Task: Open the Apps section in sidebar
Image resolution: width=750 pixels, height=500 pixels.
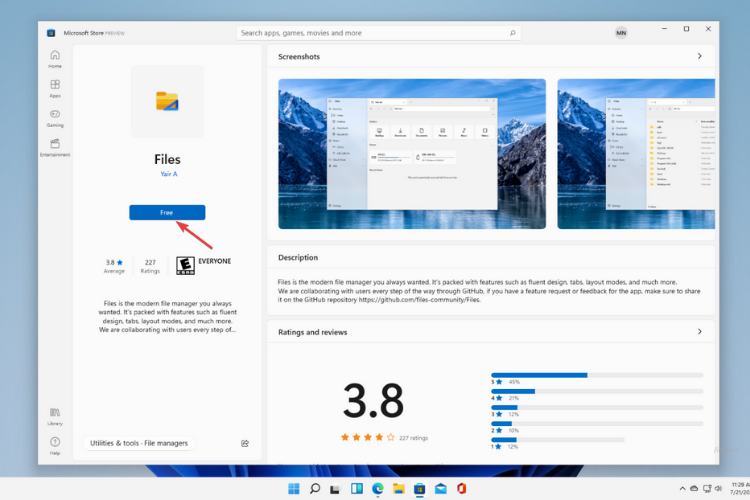Action: (55, 89)
